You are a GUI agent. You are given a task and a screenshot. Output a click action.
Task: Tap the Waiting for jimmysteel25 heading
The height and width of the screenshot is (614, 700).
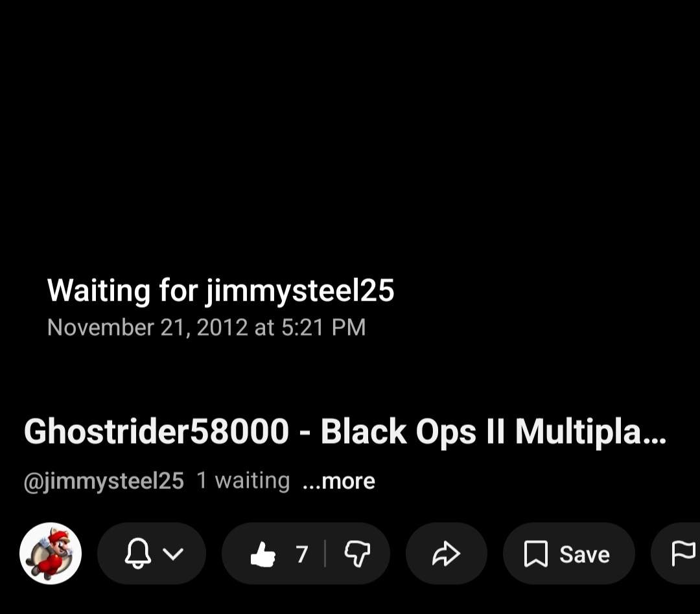coord(220,291)
